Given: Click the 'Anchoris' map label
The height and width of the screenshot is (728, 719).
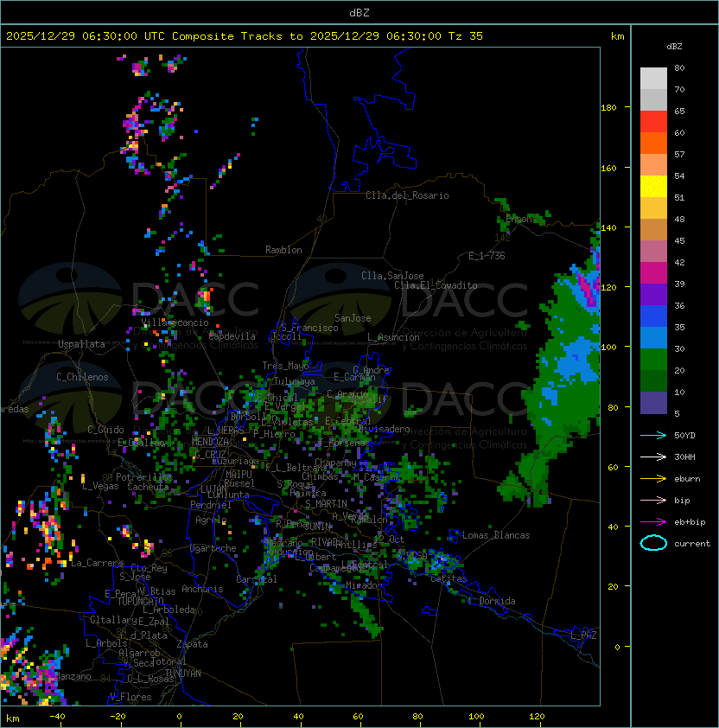Looking at the screenshot, I should point(202,589).
